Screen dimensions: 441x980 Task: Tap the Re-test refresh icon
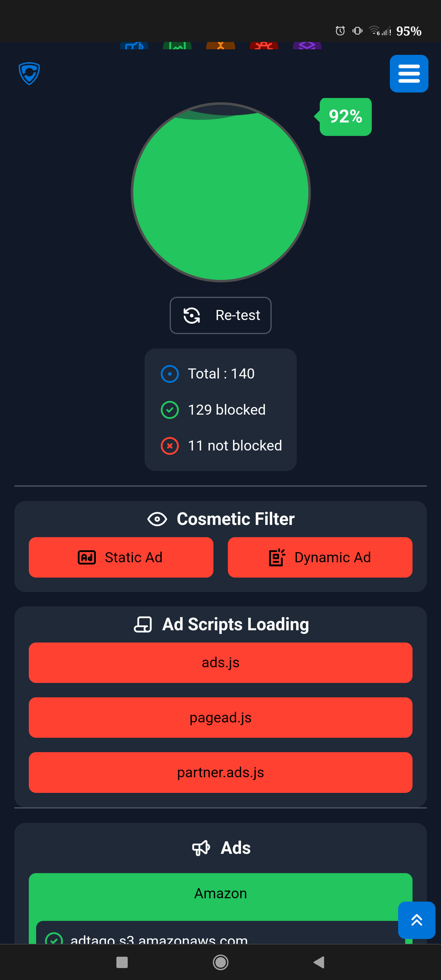point(191,315)
